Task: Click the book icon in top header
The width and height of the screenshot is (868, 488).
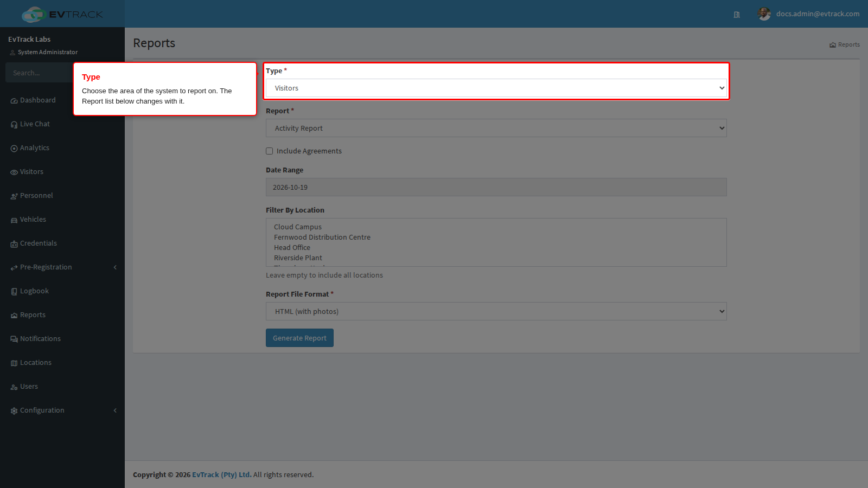Action: [737, 15]
